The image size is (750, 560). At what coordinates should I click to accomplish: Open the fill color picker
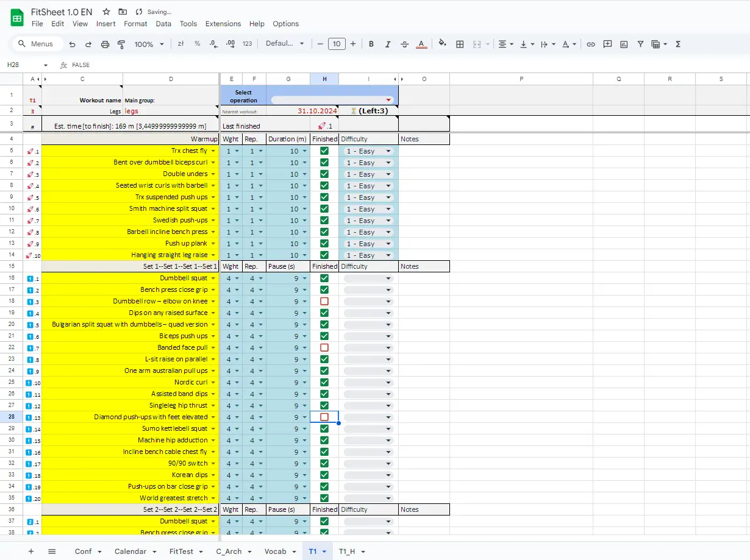pyautogui.click(x=443, y=44)
